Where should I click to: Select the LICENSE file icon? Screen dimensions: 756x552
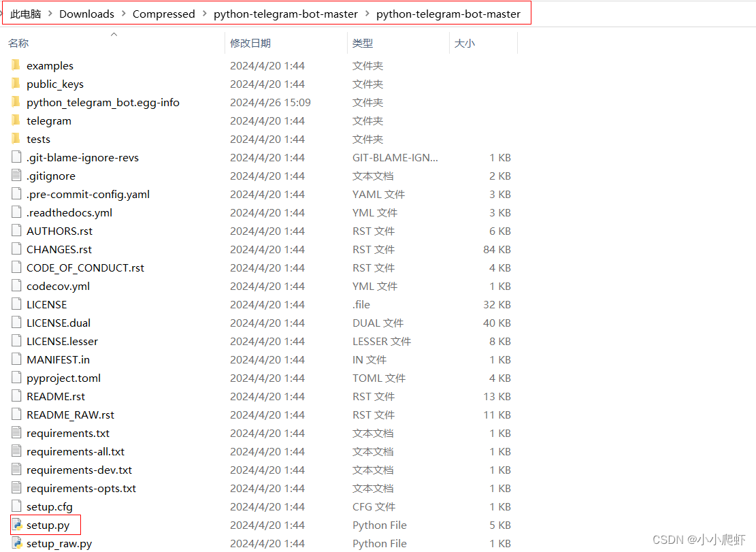coord(16,304)
